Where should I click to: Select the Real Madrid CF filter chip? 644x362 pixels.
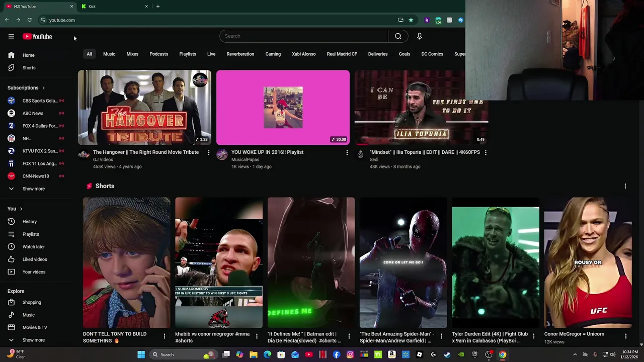(x=342, y=54)
